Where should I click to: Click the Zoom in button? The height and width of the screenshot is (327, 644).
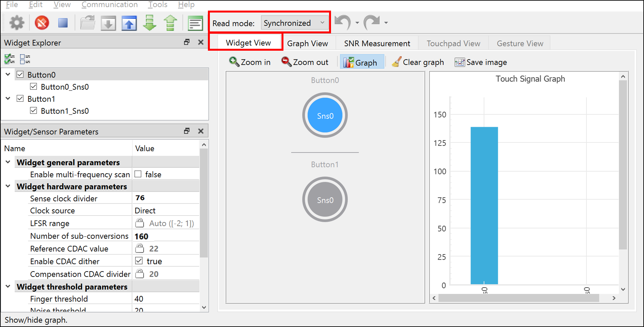tap(250, 62)
